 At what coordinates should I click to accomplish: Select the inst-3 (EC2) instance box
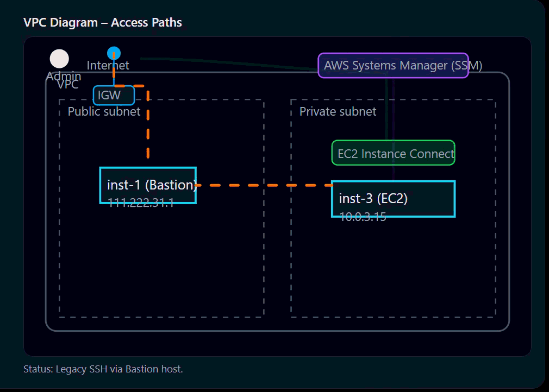click(x=393, y=199)
